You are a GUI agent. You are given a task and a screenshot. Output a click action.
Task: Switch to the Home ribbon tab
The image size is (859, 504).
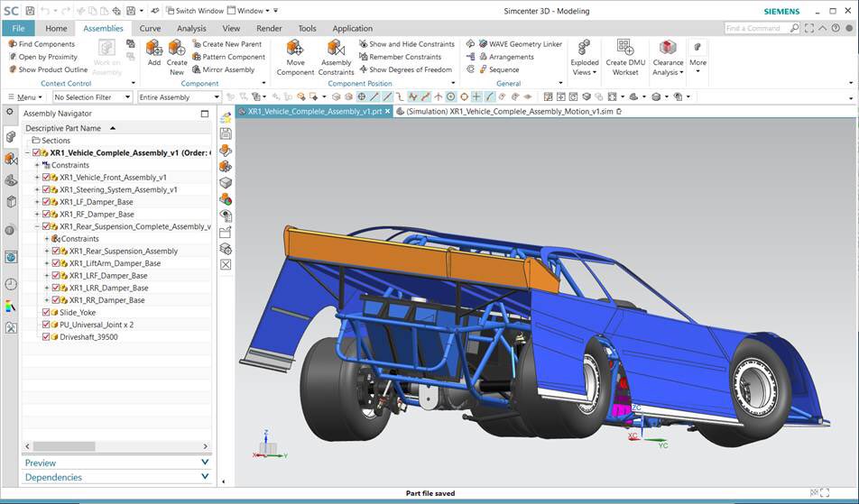click(x=56, y=29)
